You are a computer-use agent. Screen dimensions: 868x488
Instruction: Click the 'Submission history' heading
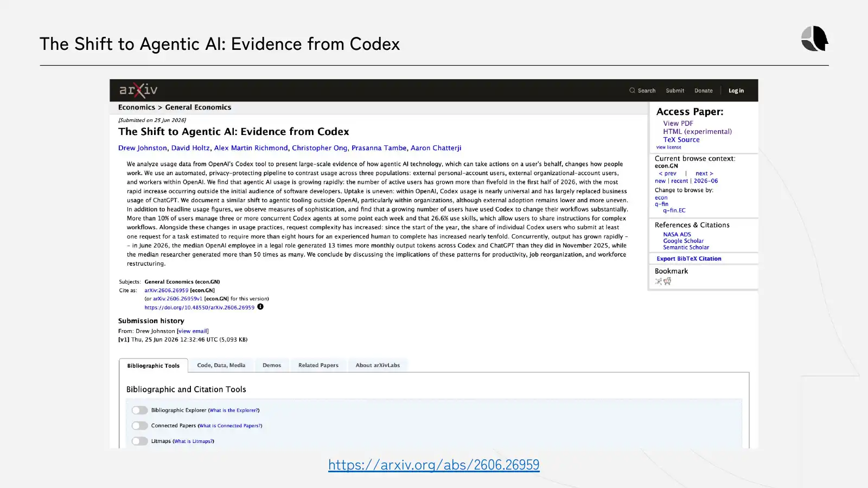coord(151,321)
